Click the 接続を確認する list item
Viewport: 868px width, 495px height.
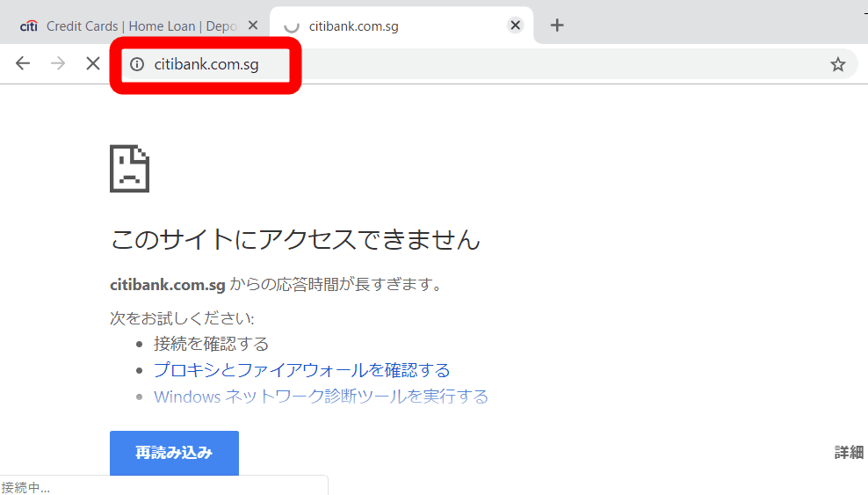point(211,344)
